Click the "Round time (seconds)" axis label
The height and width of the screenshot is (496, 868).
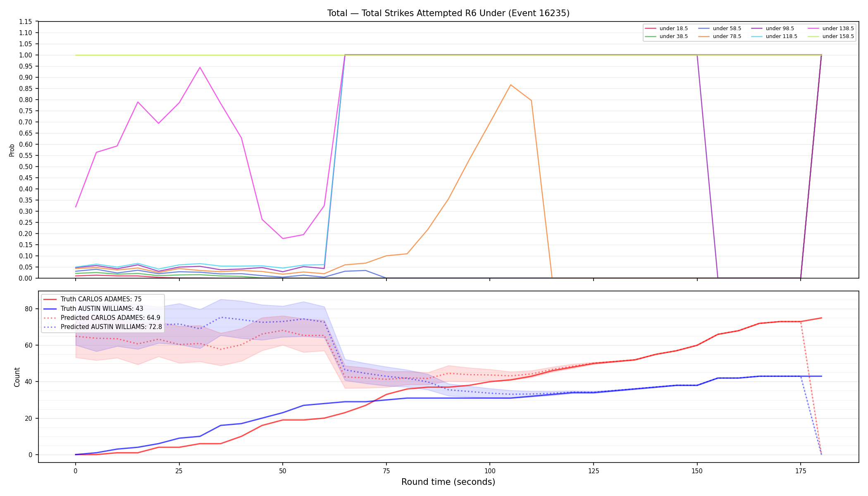click(448, 482)
